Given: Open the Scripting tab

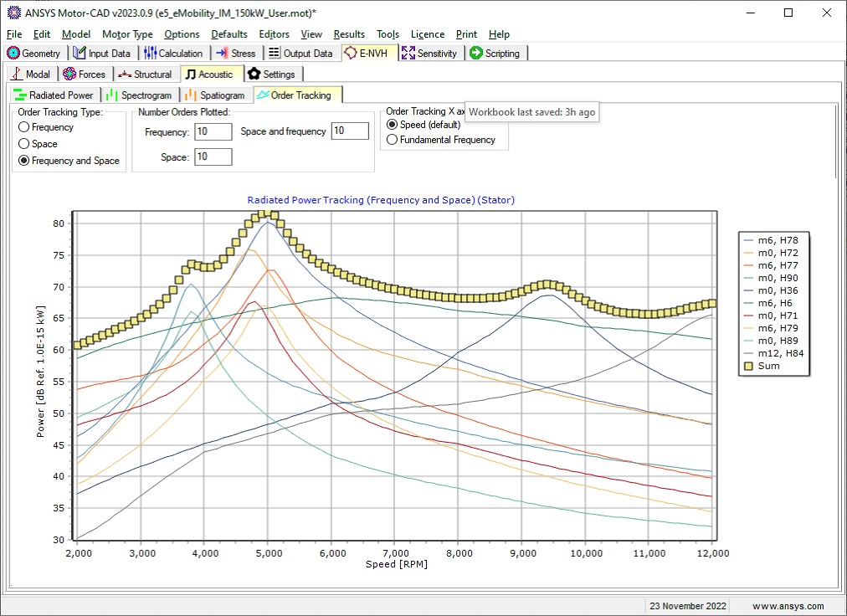Looking at the screenshot, I should (495, 53).
